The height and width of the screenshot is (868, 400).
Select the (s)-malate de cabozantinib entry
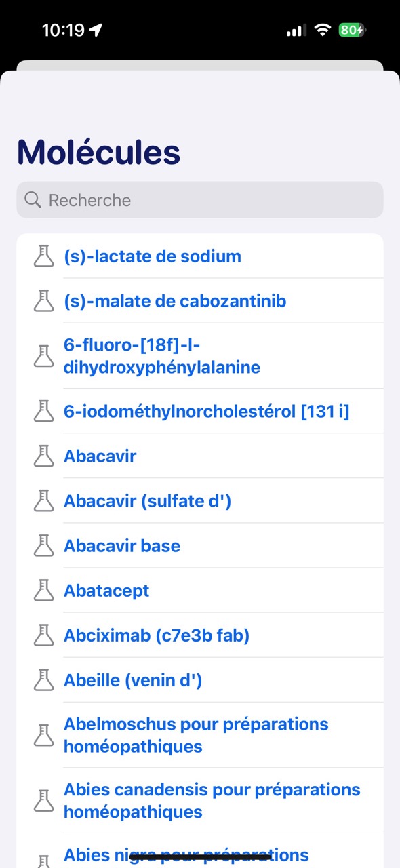coord(175,301)
